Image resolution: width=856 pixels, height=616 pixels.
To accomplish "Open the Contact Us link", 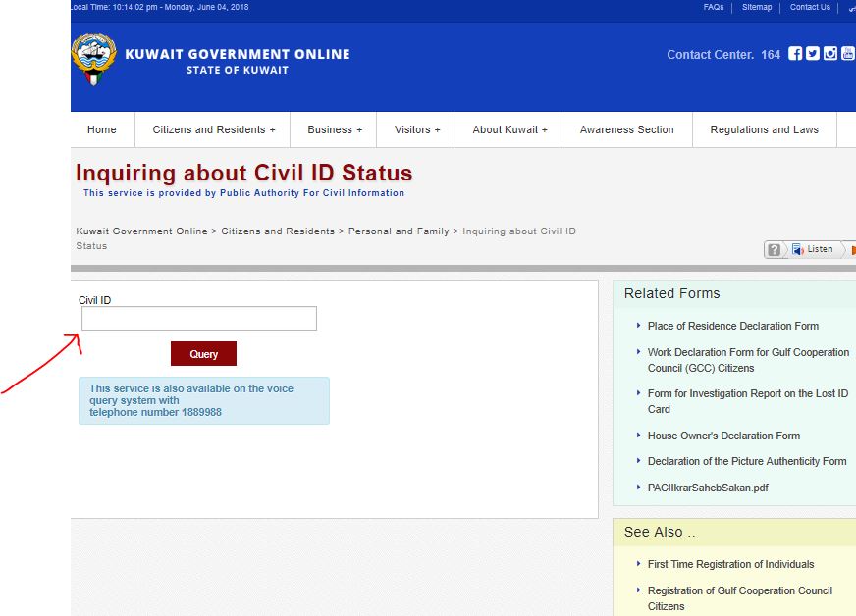I will click(x=810, y=7).
